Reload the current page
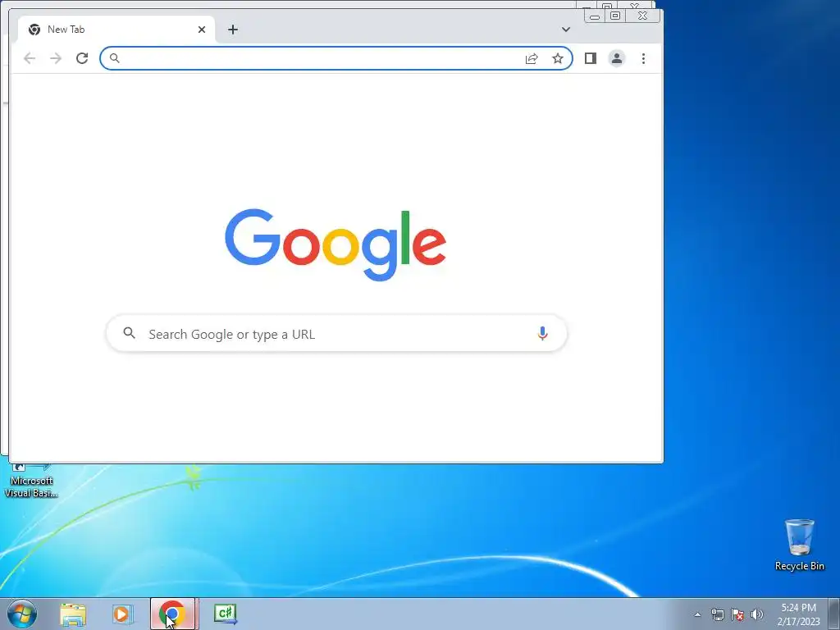 click(82, 58)
